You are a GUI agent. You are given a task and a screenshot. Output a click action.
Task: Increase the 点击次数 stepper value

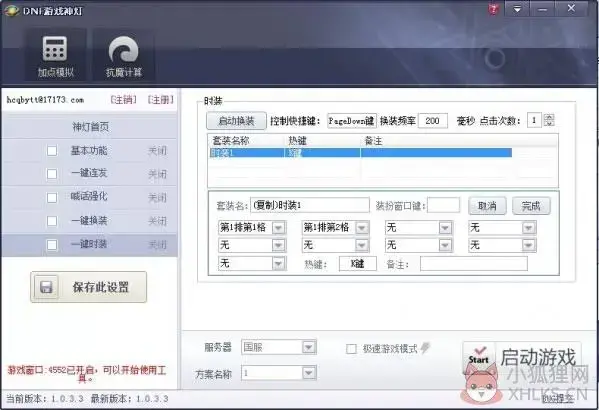pyautogui.click(x=549, y=117)
